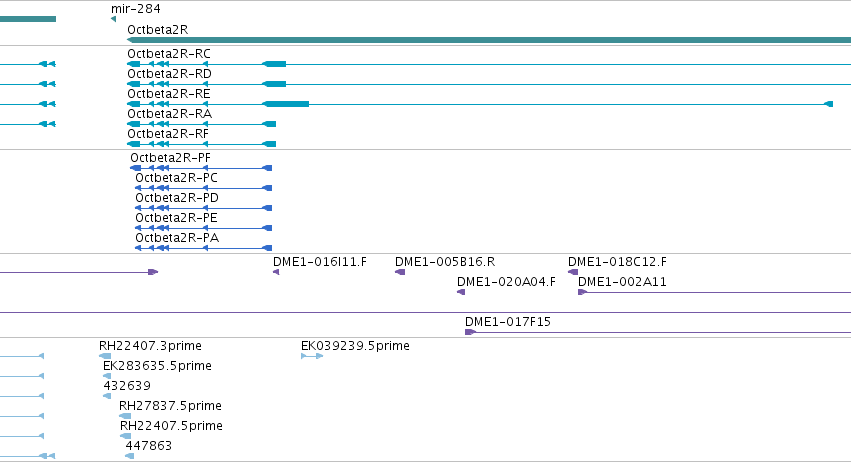The image size is (851, 462).
Task: Click the EK283635.5prime label
Action: pyautogui.click(x=157, y=366)
